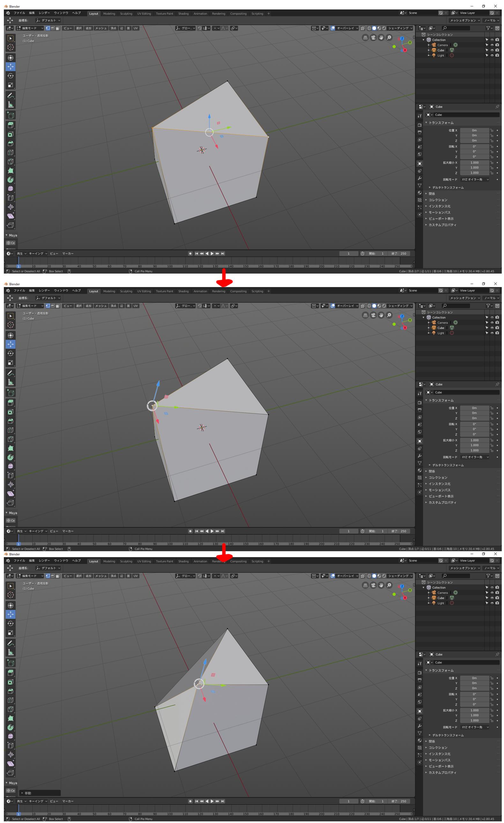Image resolution: width=504 pixels, height=823 pixels.
Task: Toggle Light visibility eye in middle outliner
Action: (492, 333)
